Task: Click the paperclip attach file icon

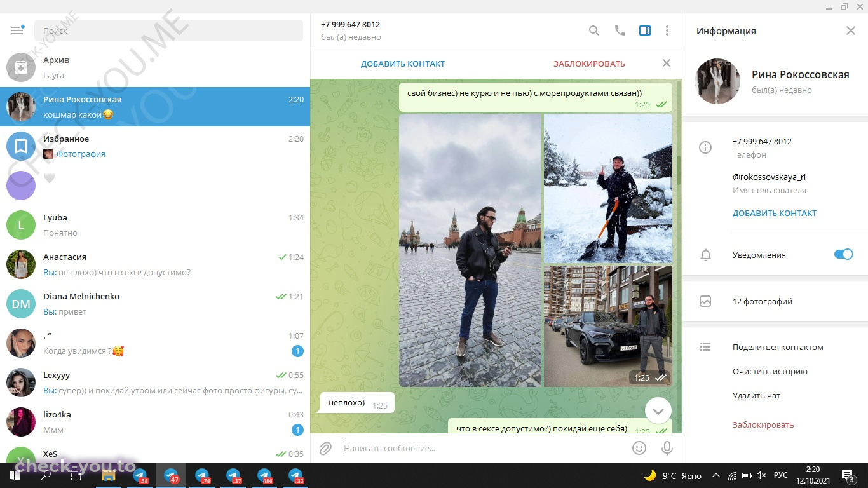Action: click(325, 448)
